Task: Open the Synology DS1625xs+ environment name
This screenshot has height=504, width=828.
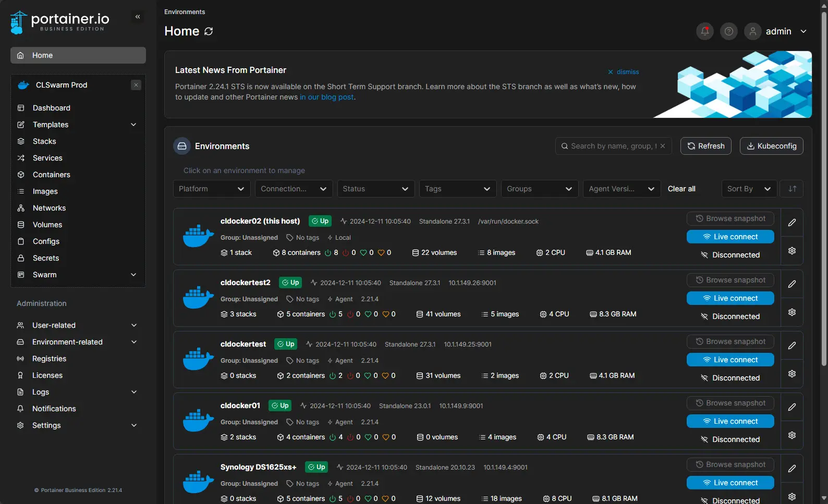Action: 259,467
